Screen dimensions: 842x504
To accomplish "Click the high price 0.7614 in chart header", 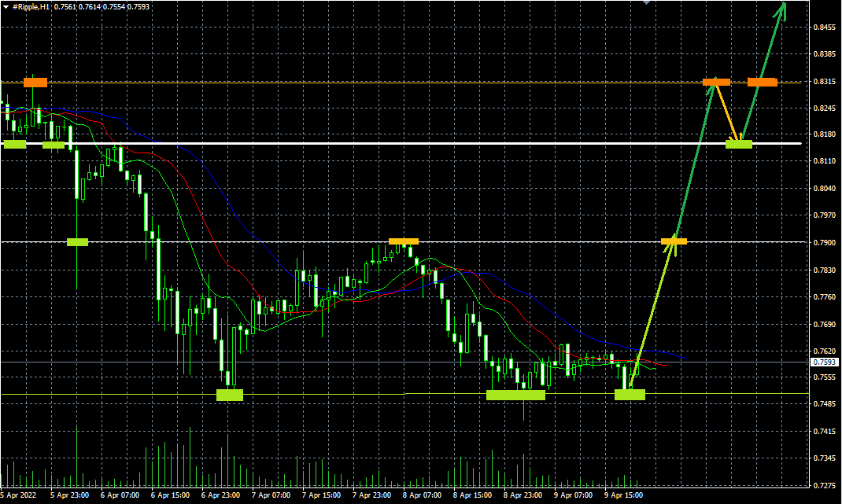I will coord(89,7).
